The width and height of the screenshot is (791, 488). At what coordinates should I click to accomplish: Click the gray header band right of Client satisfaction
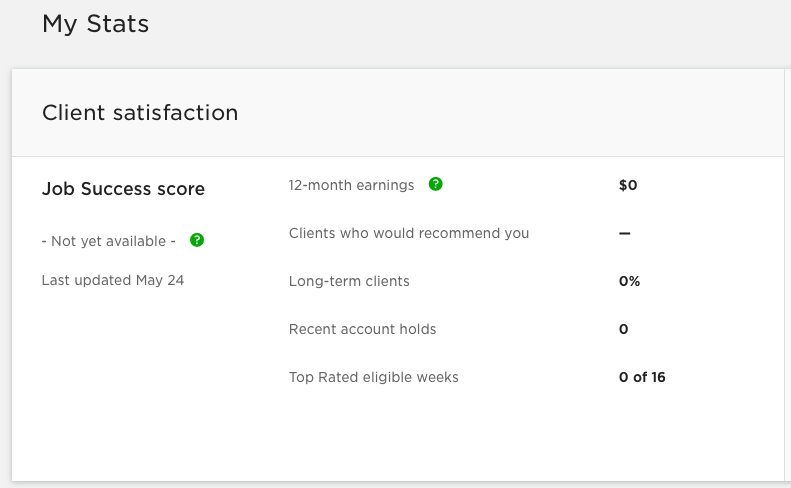[x=510, y=113]
